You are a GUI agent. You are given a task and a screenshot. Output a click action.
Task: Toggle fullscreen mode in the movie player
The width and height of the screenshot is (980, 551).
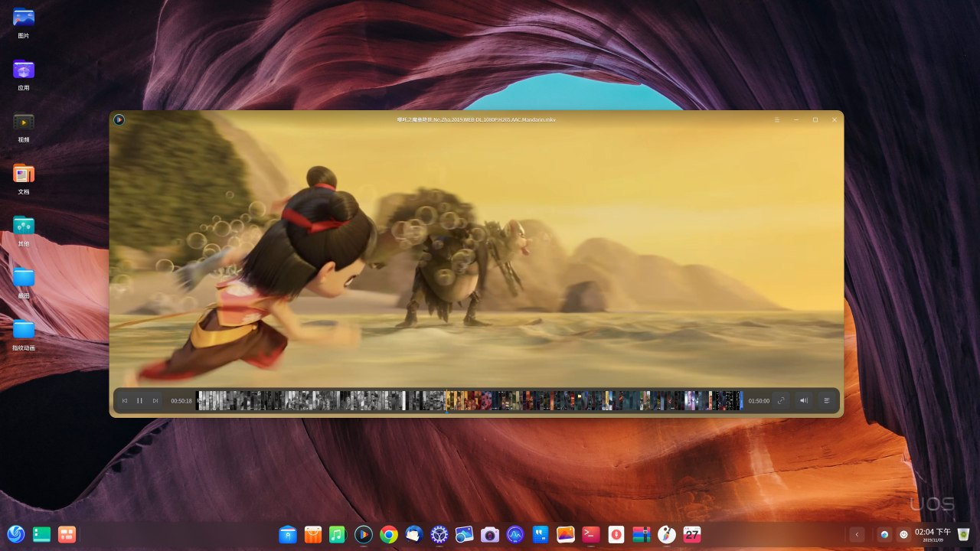click(781, 400)
